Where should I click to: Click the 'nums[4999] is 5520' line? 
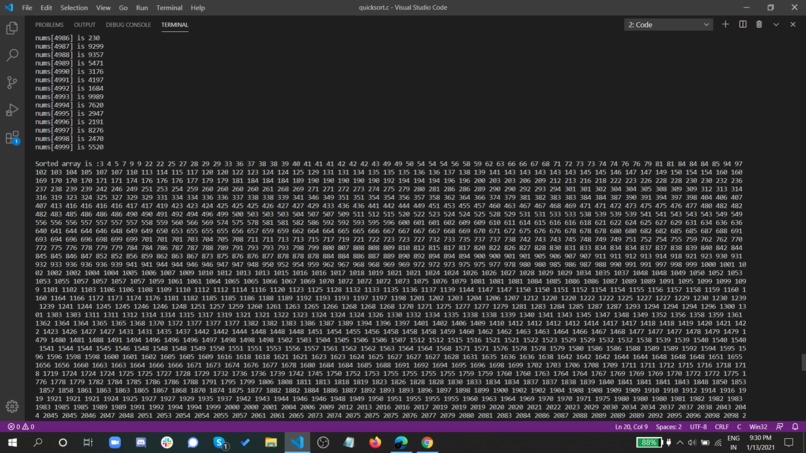69,147
